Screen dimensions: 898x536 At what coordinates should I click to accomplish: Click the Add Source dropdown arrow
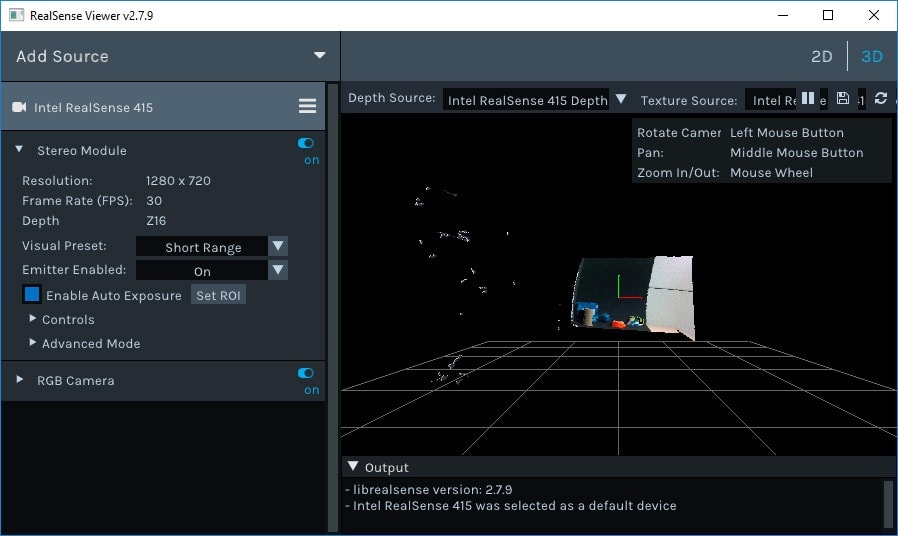[320, 56]
